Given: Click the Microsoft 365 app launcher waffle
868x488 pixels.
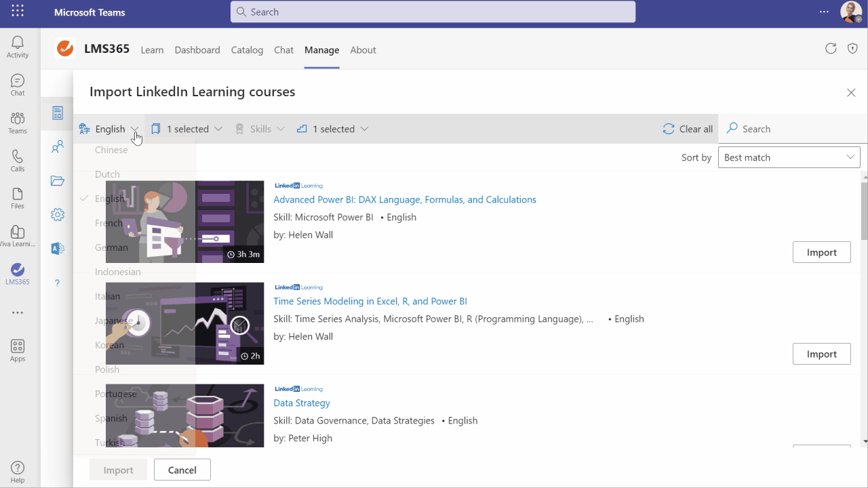Looking at the screenshot, I should tap(18, 12).
